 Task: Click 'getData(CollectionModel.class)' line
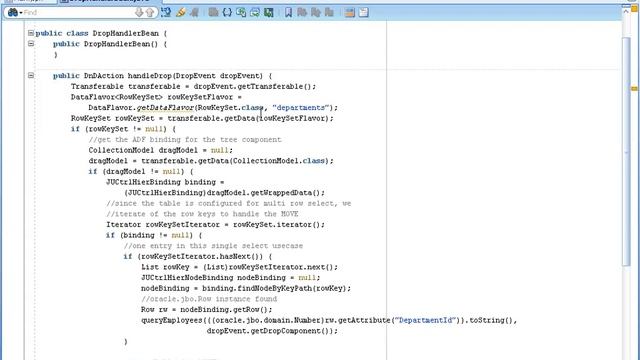tap(211, 161)
